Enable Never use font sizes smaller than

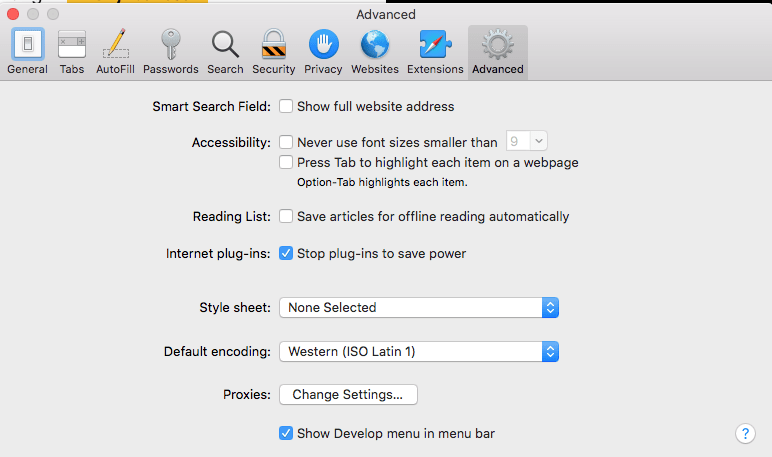(286, 142)
